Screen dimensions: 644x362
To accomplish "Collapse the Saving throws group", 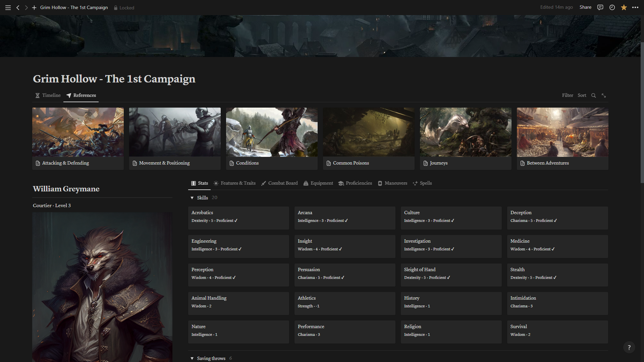I will 192,358.
